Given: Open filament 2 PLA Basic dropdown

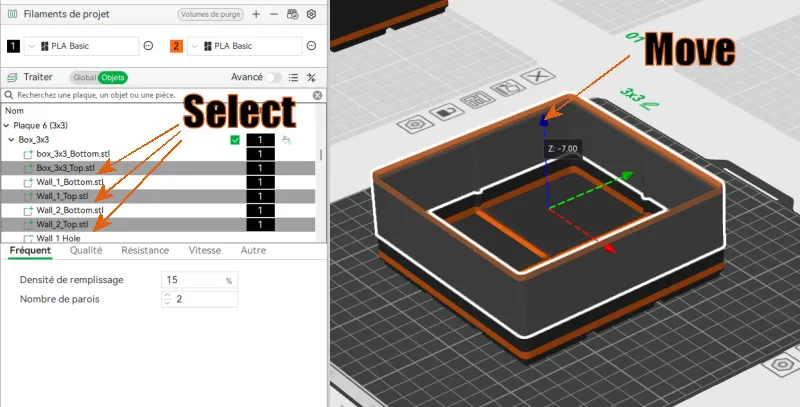Looking at the screenshot, I should click(x=244, y=46).
